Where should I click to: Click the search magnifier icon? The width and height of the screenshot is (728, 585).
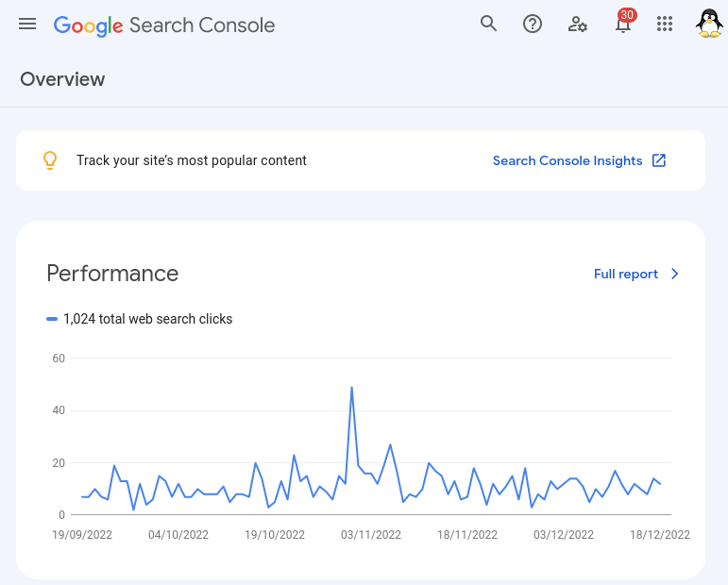coord(488,24)
